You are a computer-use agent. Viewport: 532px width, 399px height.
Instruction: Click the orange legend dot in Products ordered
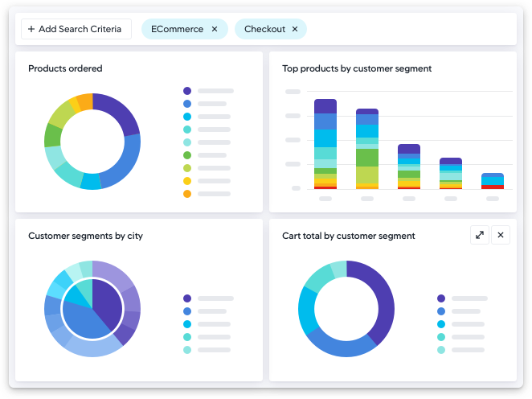(187, 194)
